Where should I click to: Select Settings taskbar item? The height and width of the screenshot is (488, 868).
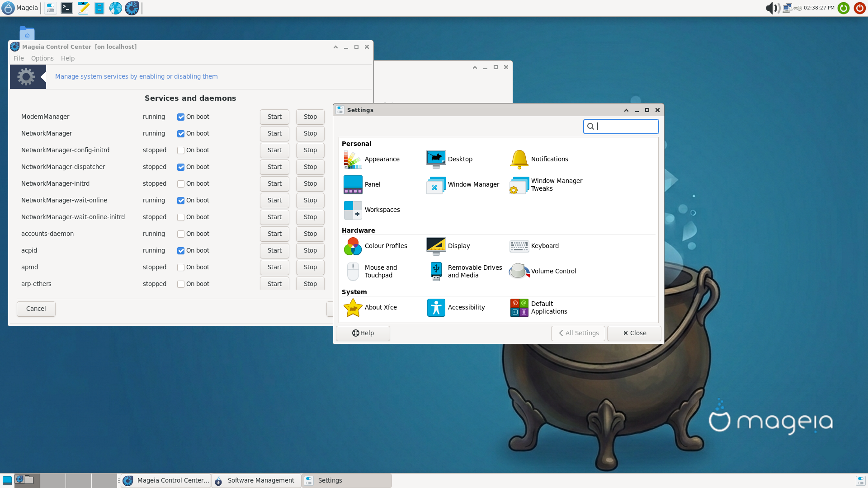[347, 480]
